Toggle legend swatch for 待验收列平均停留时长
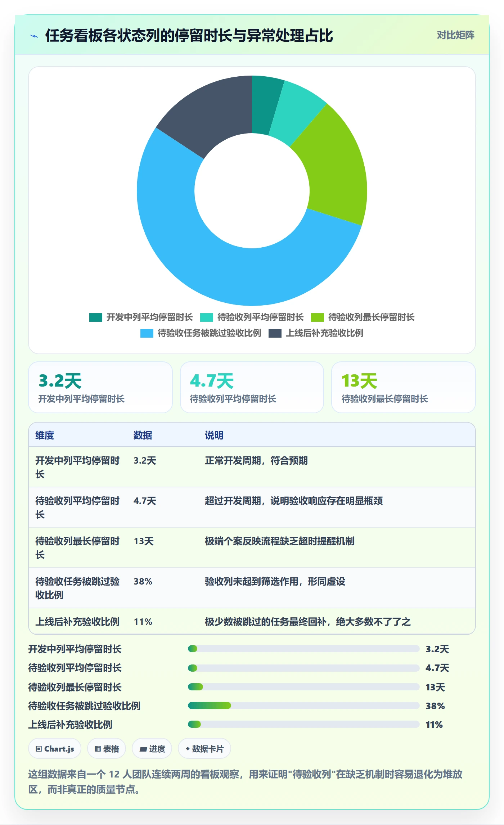This screenshot has height=825, width=504. tap(207, 317)
